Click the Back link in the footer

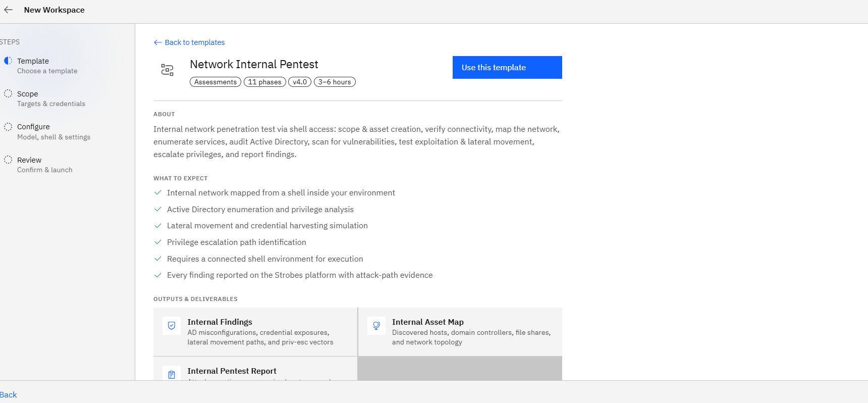tap(9, 394)
